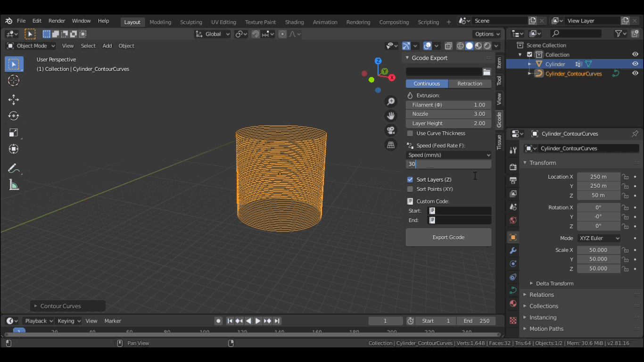Screen dimensions: 644x362
Task: Open file browser for Gcode export path
Action: coord(487,72)
